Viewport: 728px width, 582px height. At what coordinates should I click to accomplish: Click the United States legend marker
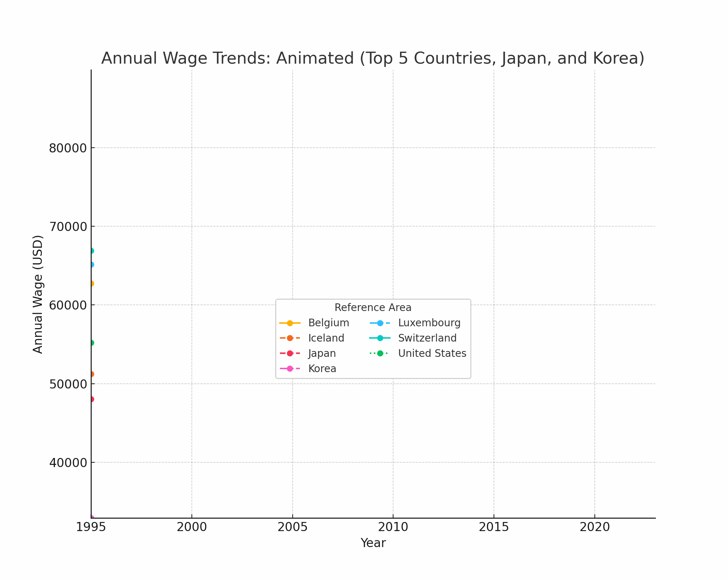(x=380, y=354)
